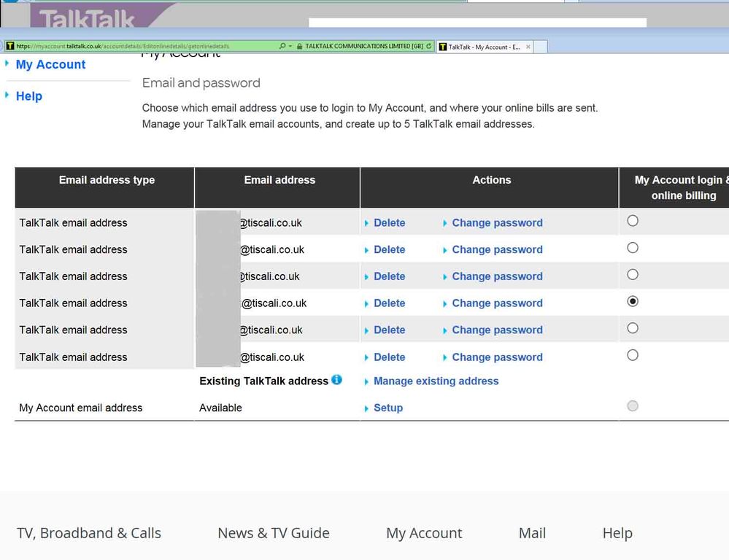Open Mail in the footer navigation
Image resolution: width=729 pixels, height=560 pixels.
532,533
